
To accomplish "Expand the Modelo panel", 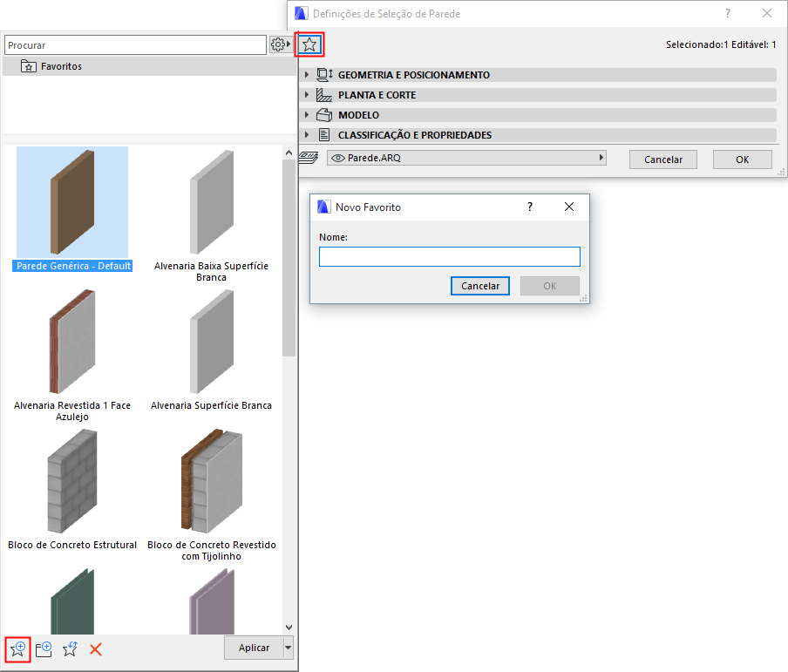I will click(x=307, y=114).
